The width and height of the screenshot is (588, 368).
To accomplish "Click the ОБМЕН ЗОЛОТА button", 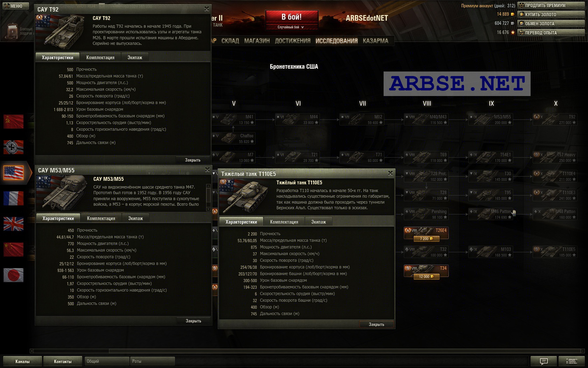I will coord(551,23).
